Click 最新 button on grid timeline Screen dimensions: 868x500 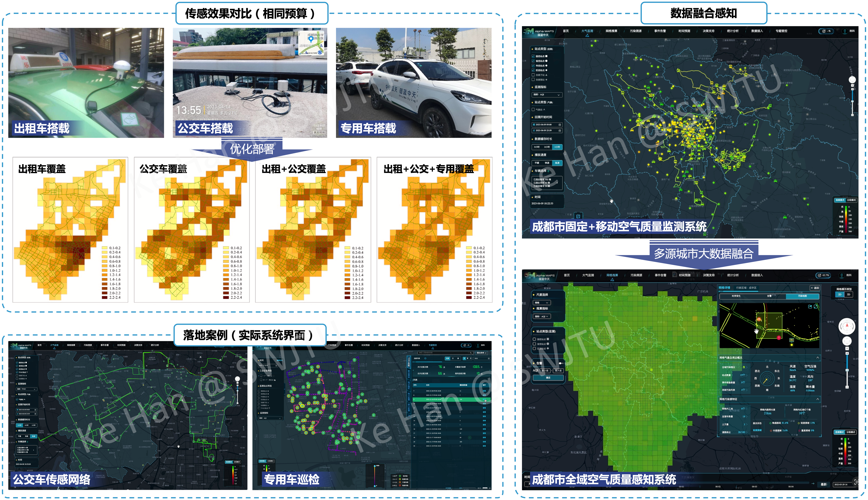tap(824, 485)
